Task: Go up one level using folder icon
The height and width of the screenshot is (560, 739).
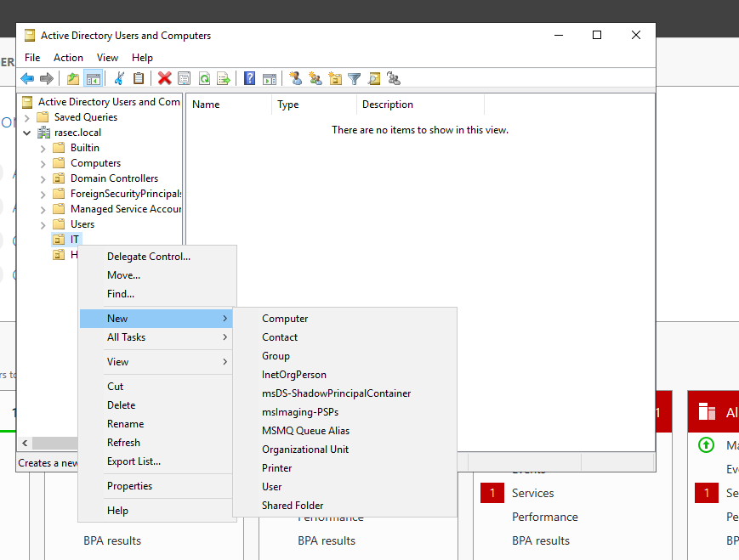Action: 73,79
